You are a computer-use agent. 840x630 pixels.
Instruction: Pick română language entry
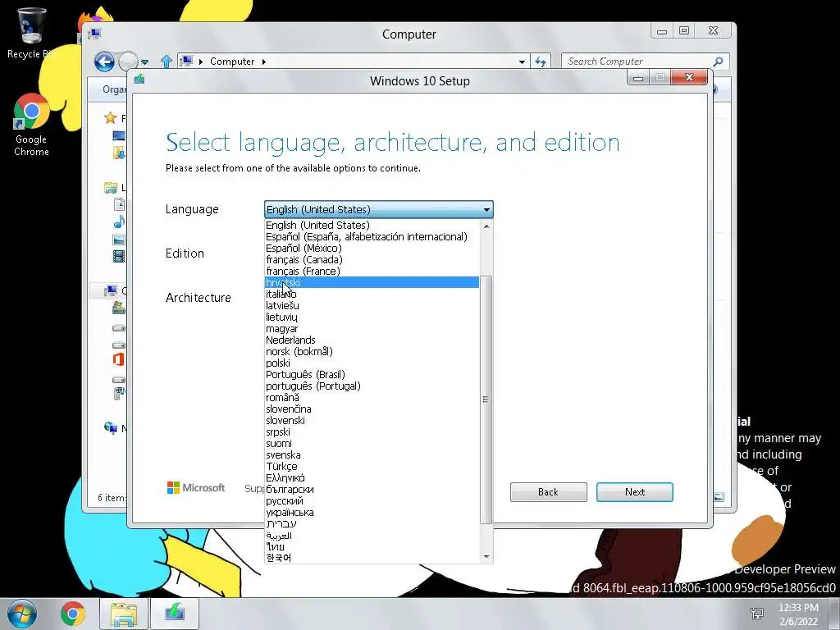[x=372, y=397]
